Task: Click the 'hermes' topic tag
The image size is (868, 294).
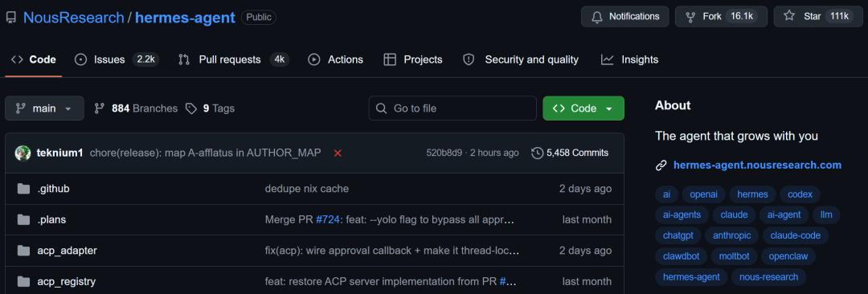Action: click(752, 194)
